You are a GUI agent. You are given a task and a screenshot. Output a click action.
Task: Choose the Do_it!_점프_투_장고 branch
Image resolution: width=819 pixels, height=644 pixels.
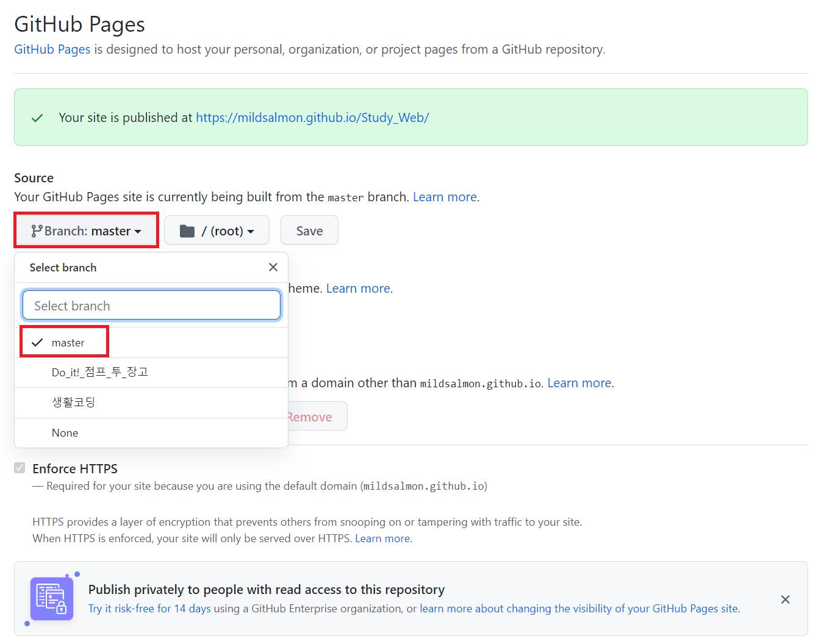(99, 373)
